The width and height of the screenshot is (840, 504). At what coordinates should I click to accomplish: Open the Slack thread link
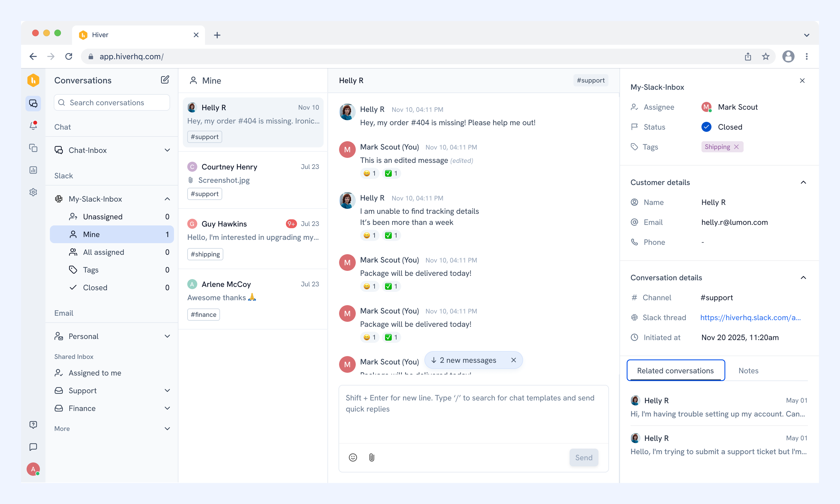click(x=750, y=318)
